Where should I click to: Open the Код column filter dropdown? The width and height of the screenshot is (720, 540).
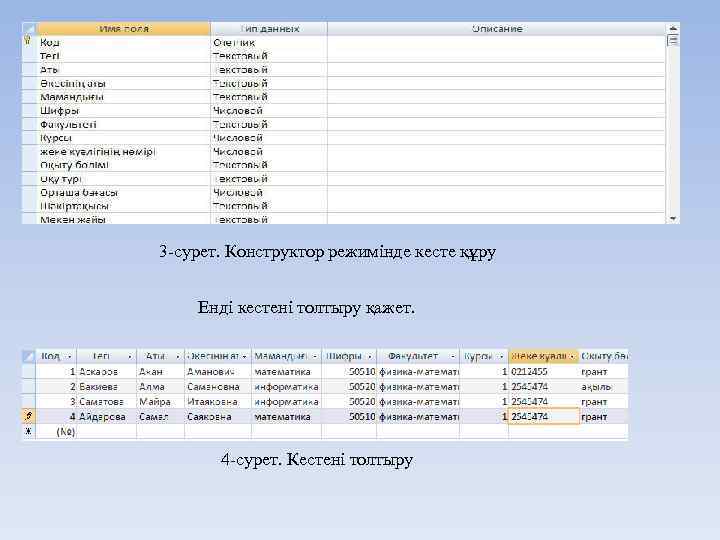coord(70,356)
